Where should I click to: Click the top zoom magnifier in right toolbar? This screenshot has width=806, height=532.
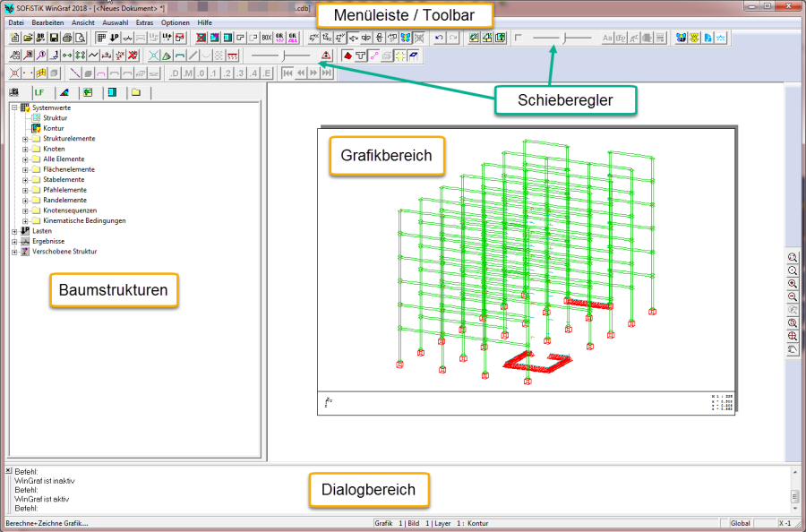pyautogui.click(x=793, y=257)
